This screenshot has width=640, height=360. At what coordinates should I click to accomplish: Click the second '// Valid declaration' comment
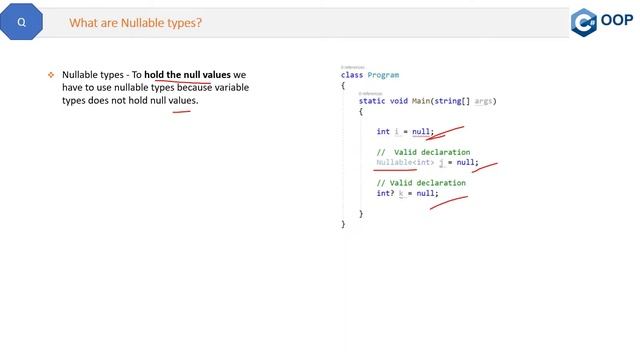(421, 183)
